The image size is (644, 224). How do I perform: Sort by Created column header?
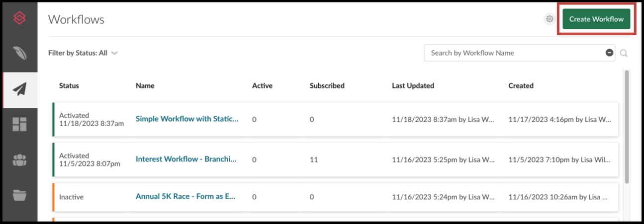click(x=521, y=85)
